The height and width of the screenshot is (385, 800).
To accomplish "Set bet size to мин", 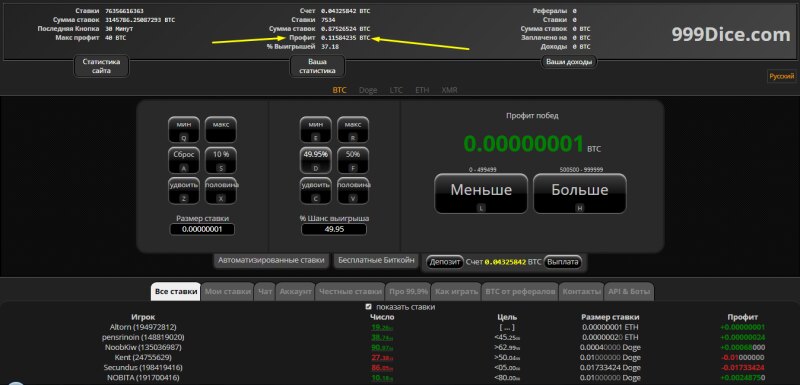I will (184, 130).
